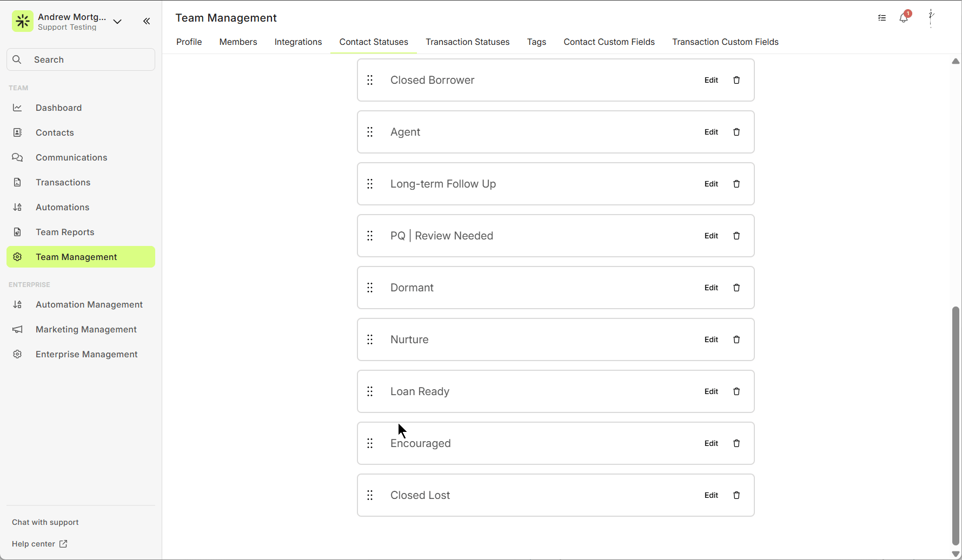This screenshot has width=962, height=560.
Task: Grab the drag handle for Agent
Action: click(x=370, y=132)
